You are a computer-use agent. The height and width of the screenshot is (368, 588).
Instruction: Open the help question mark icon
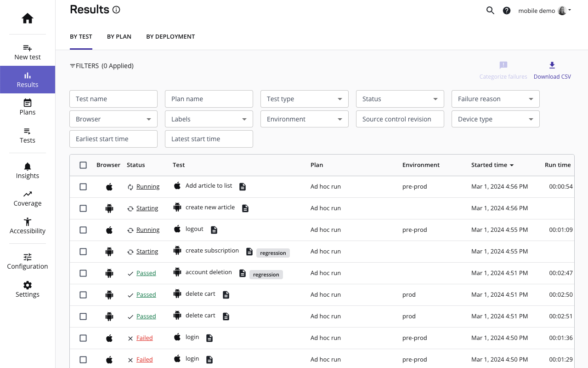(x=507, y=11)
